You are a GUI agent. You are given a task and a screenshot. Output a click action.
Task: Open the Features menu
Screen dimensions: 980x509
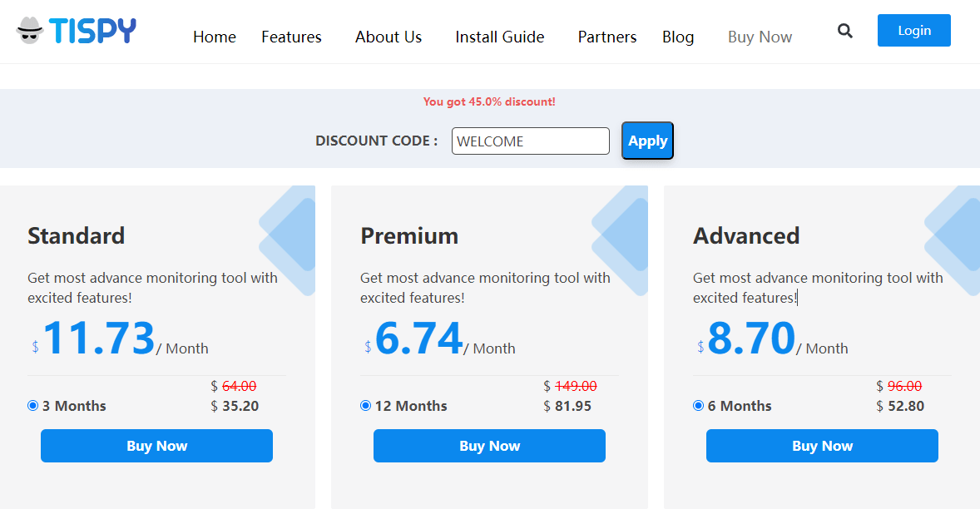(291, 37)
